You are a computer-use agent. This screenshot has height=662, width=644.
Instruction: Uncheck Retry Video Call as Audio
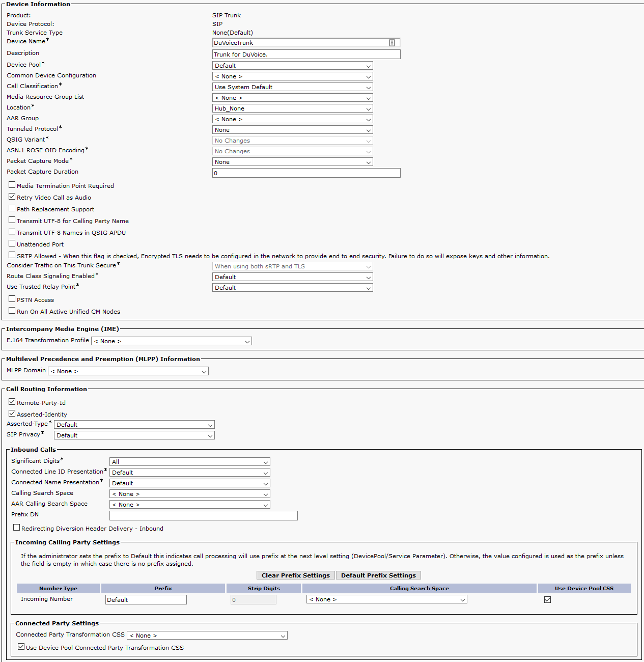click(12, 197)
